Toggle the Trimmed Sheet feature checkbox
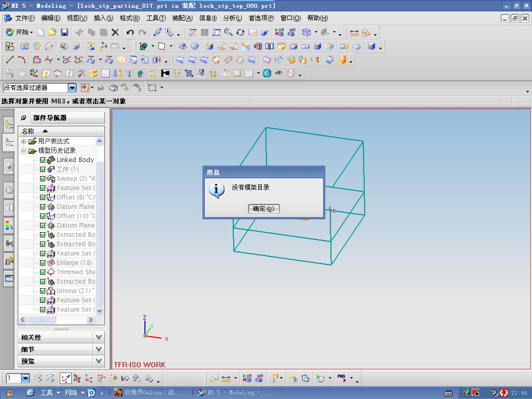This screenshot has height=399, width=532. pos(43,272)
